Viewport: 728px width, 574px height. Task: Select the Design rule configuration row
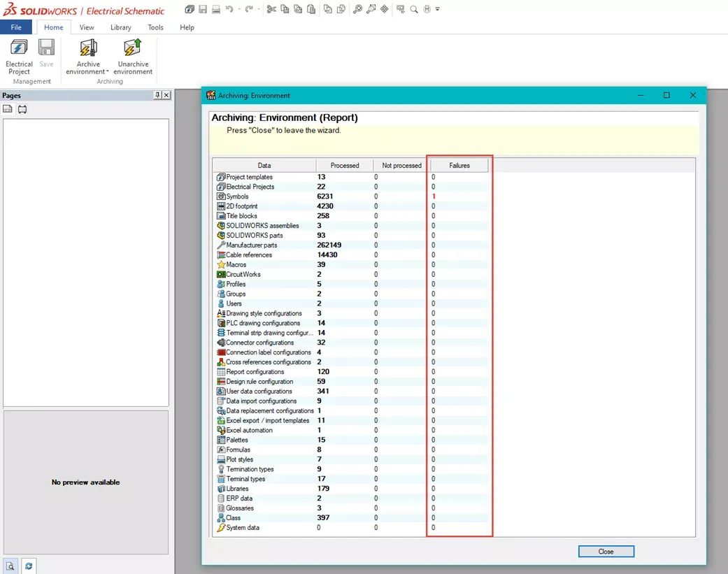352,382
